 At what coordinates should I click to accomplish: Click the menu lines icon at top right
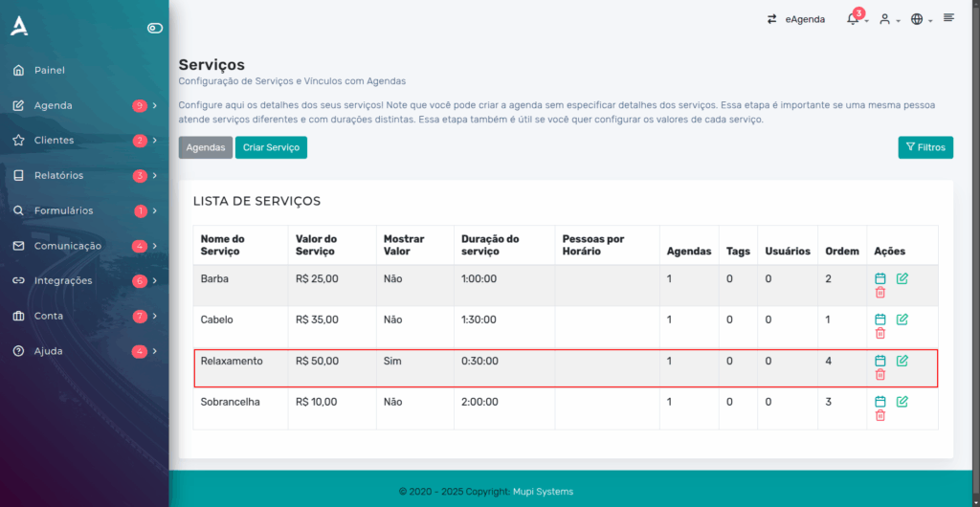[x=948, y=17]
